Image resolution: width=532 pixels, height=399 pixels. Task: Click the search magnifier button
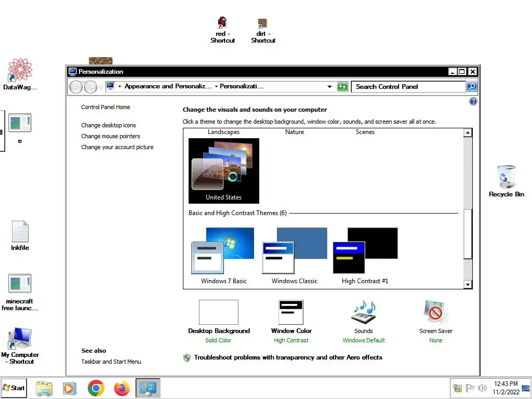pyautogui.click(x=472, y=87)
